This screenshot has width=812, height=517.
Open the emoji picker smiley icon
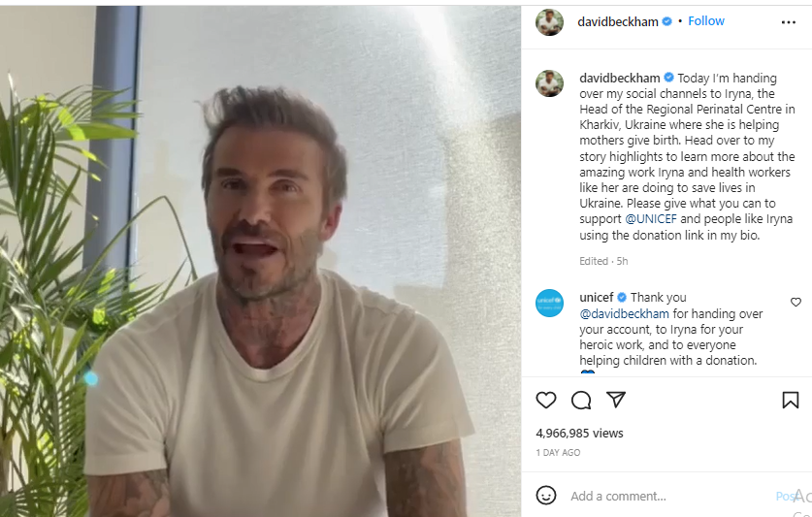click(x=546, y=496)
